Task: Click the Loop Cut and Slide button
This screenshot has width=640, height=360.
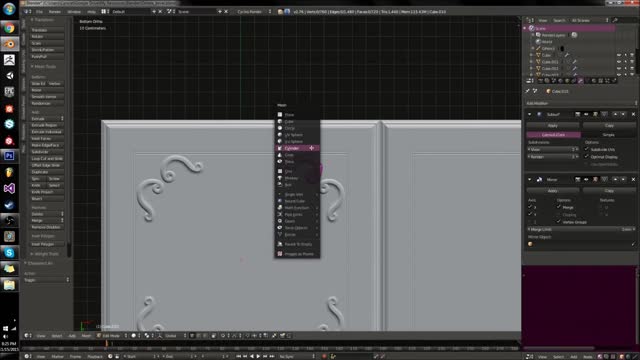Action: point(47,158)
